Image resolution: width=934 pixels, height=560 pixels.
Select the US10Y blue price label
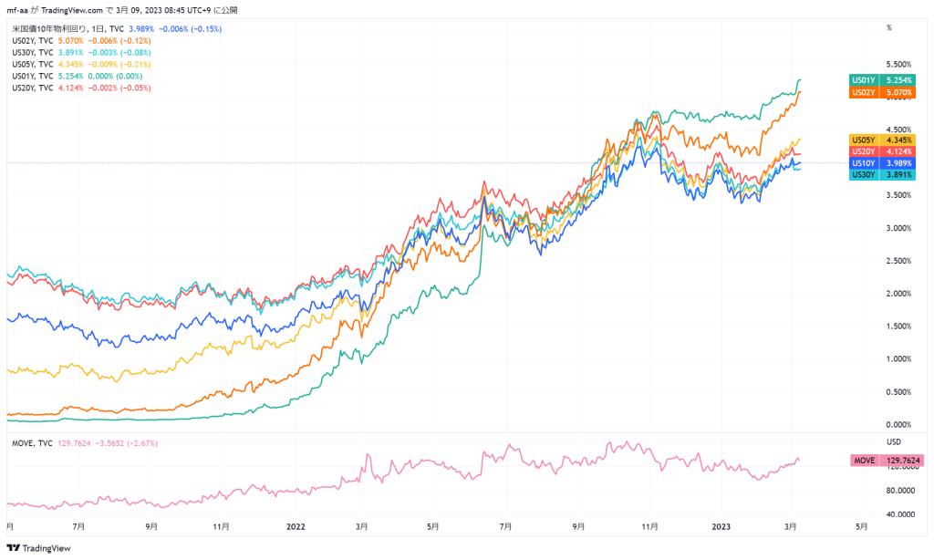[882, 163]
